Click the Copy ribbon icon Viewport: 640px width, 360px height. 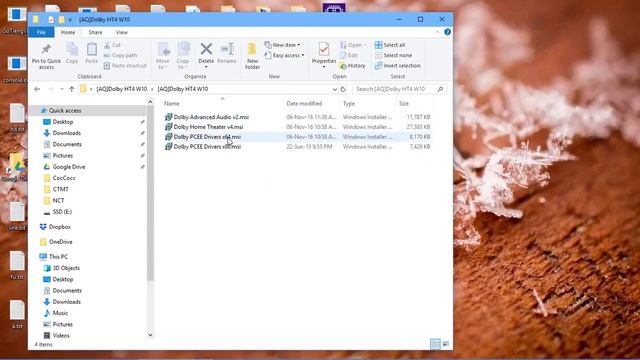tap(72, 53)
